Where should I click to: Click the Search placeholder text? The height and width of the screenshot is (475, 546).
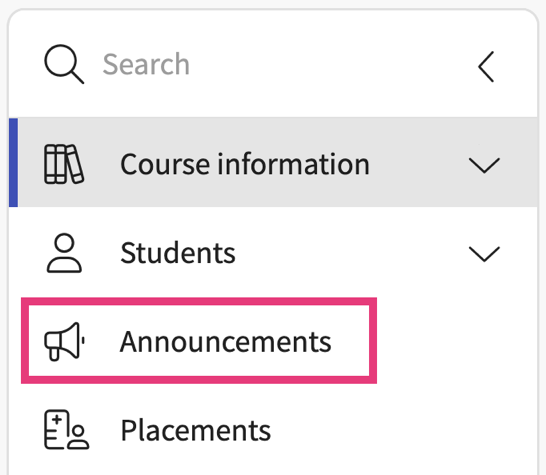(146, 64)
